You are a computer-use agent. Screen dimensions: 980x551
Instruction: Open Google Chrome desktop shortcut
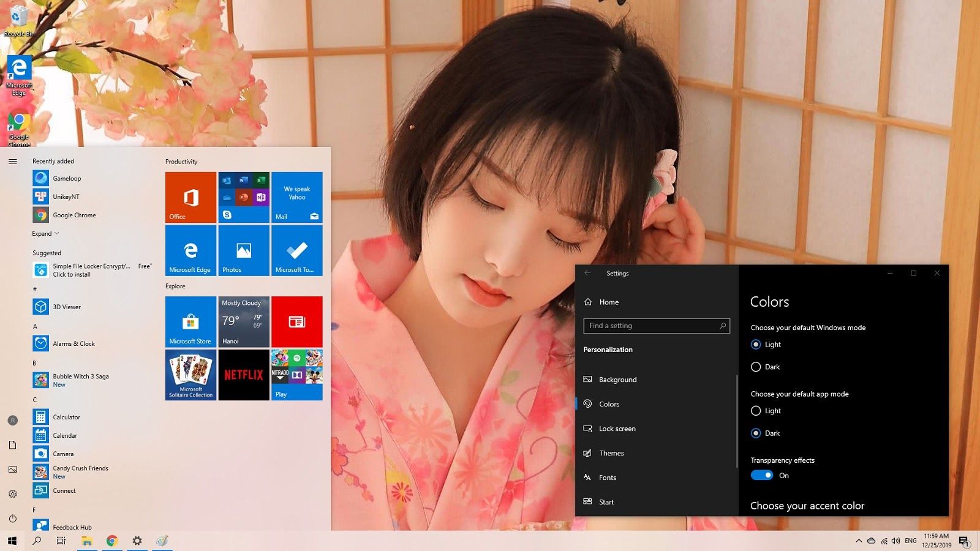pyautogui.click(x=19, y=127)
